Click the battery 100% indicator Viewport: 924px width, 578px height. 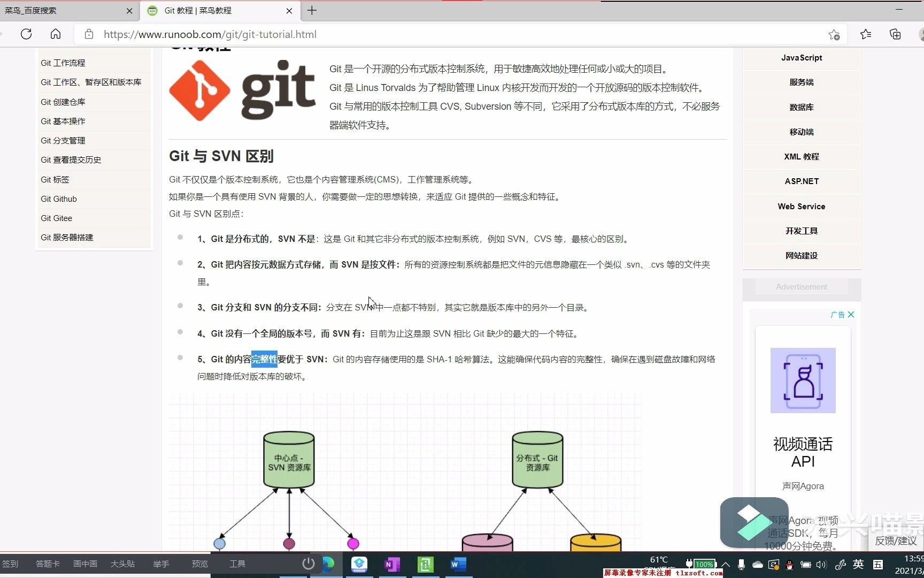[x=701, y=564]
